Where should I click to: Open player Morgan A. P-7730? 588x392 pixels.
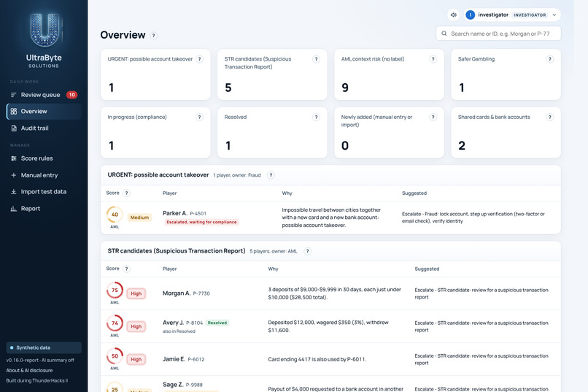click(x=186, y=293)
